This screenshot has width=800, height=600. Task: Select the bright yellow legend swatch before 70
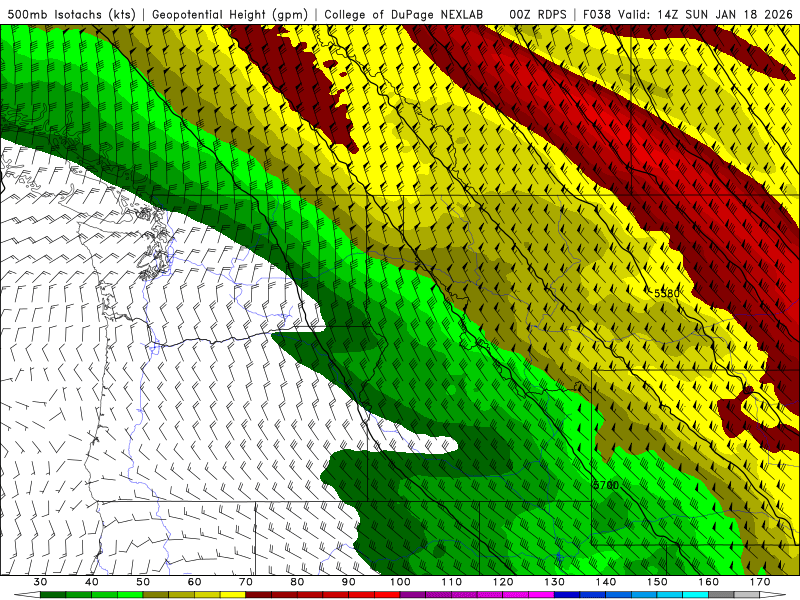click(x=233, y=595)
